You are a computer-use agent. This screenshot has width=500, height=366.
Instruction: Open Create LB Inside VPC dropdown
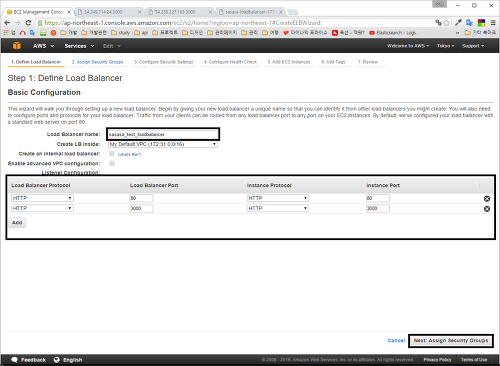coord(163,144)
